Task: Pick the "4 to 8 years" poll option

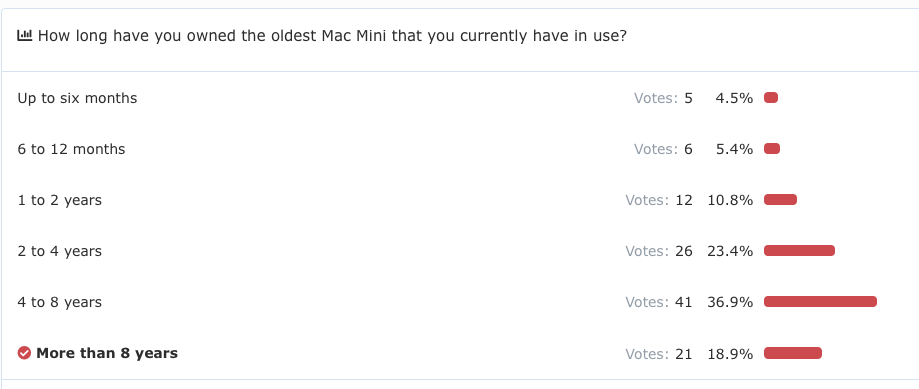Action: (x=60, y=302)
